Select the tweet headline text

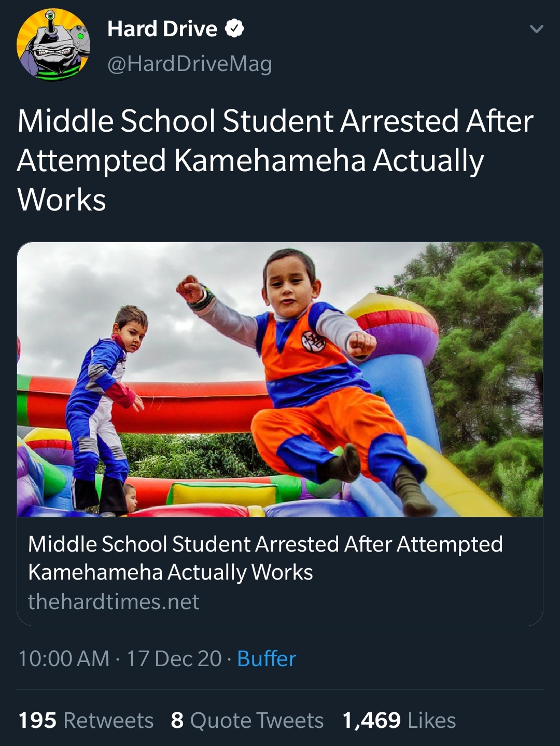[x=275, y=160]
